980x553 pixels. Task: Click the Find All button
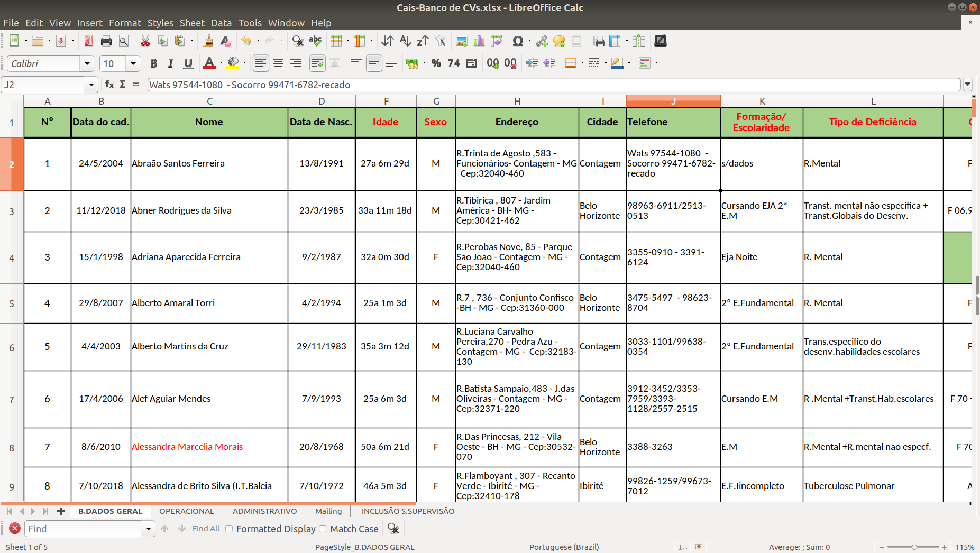point(206,529)
